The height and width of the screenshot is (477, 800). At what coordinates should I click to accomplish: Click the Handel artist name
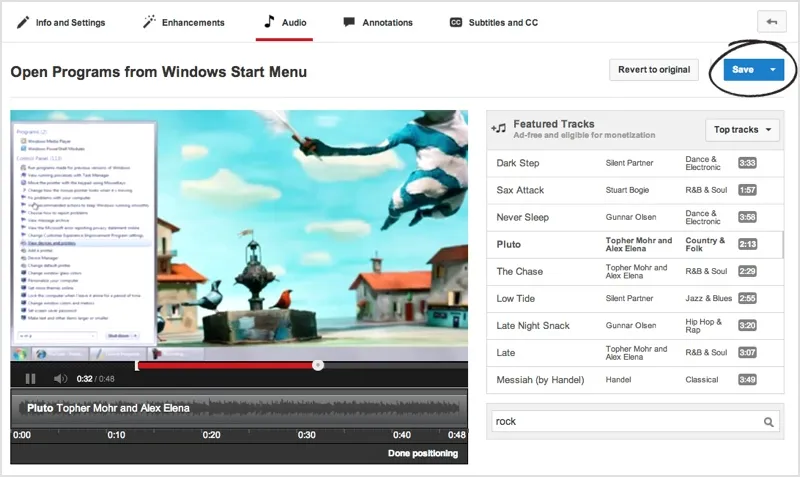point(618,380)
